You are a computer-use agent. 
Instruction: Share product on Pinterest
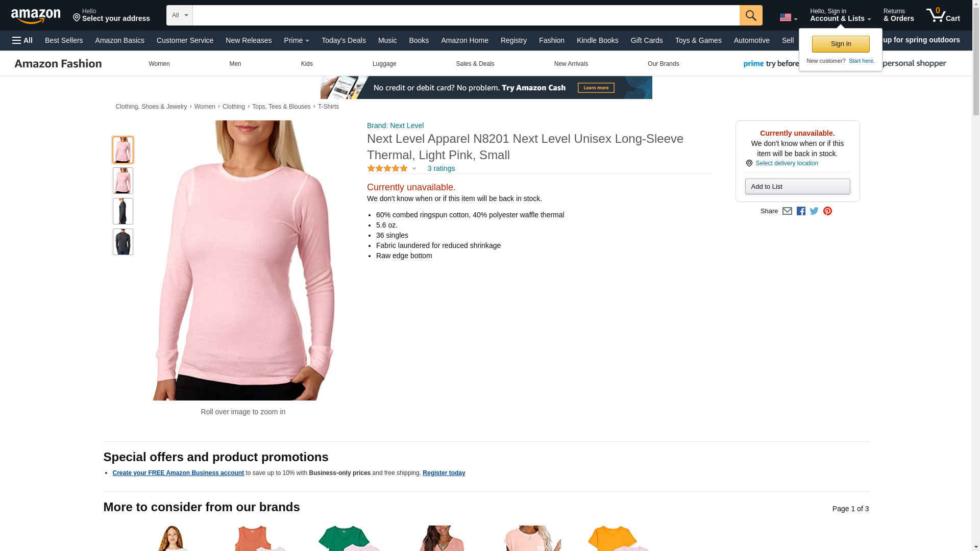click(827, 211)
